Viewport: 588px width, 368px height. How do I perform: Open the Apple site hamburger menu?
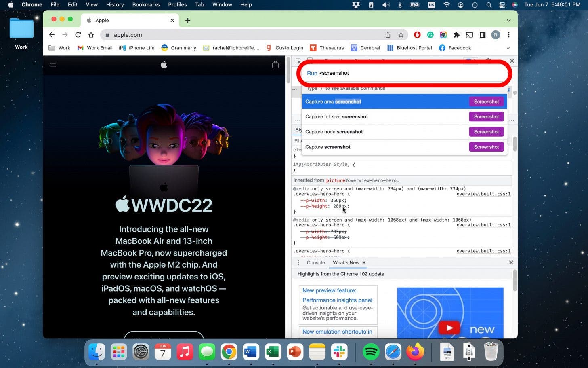click(x=53, y=65)
